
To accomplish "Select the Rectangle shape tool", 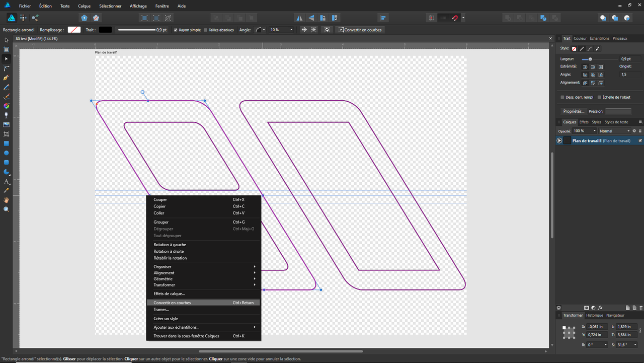I will coord(7,143).
